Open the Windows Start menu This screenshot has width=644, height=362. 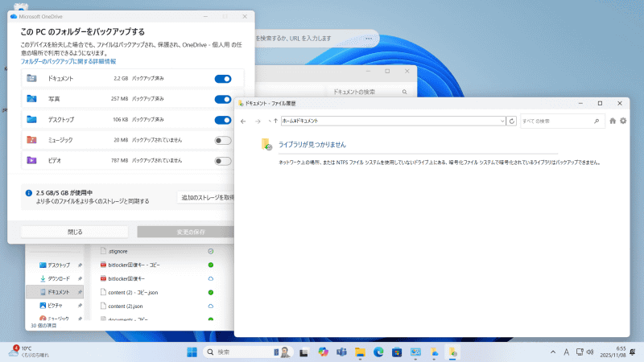192,352
